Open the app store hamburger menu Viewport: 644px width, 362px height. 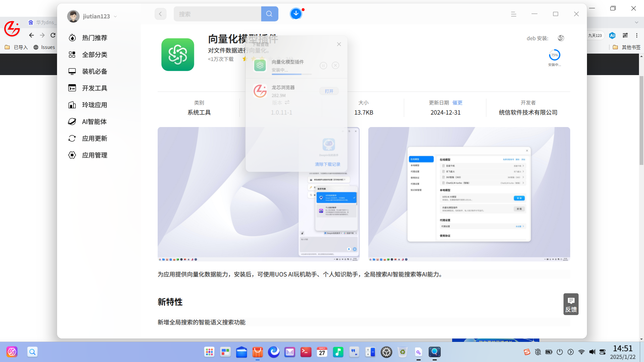coord(514,14)
